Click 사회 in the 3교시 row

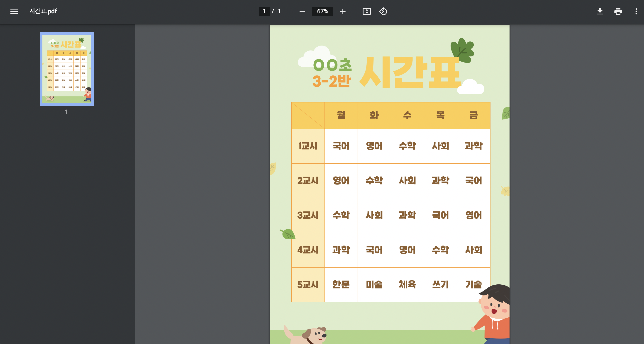point(374,215)
